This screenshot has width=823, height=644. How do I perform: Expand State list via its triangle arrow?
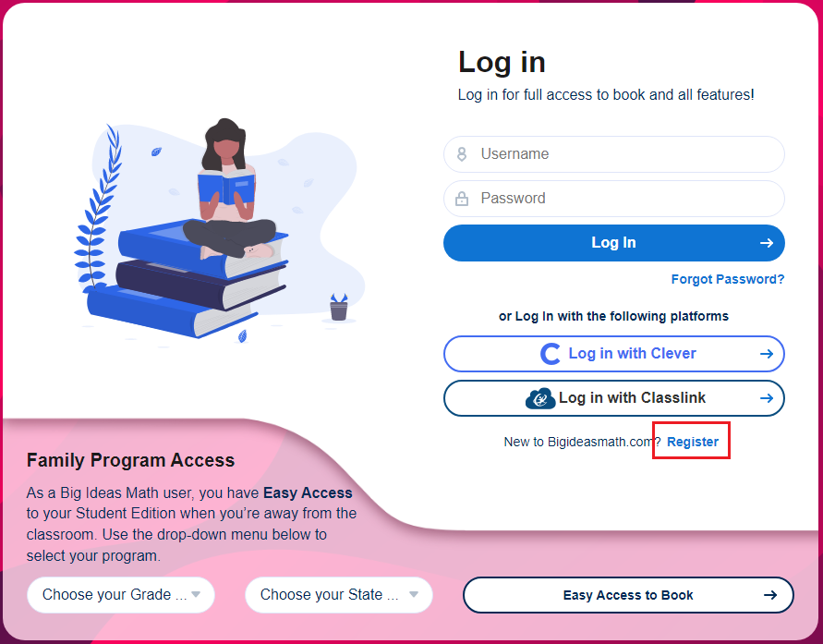point(414,595)
